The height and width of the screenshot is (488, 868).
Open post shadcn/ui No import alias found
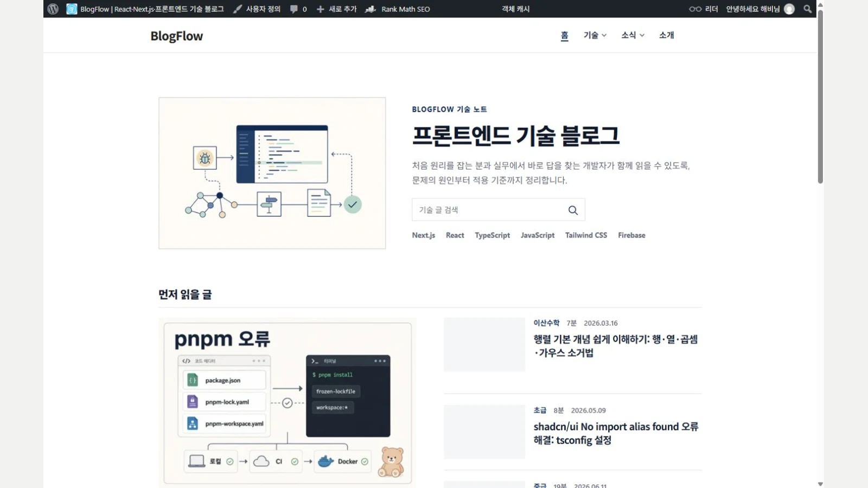tap(616, 433)
